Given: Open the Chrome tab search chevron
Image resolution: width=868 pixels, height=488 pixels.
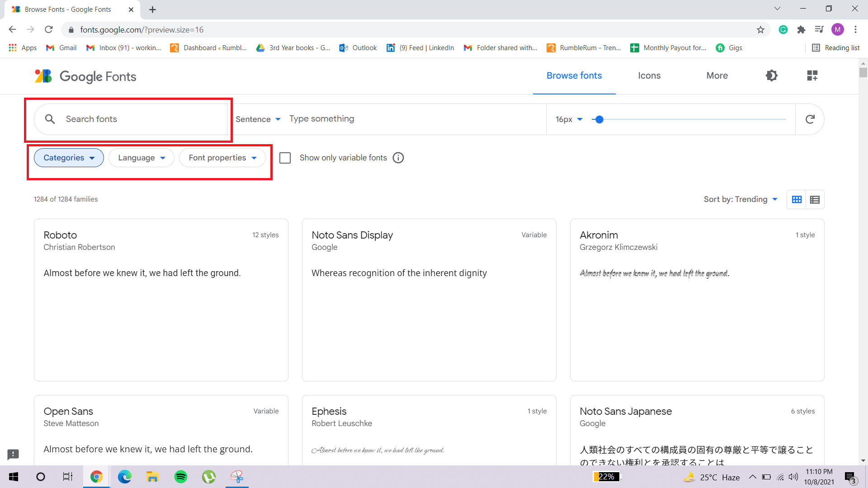Looking at the screenshot, I should (777, 9).
